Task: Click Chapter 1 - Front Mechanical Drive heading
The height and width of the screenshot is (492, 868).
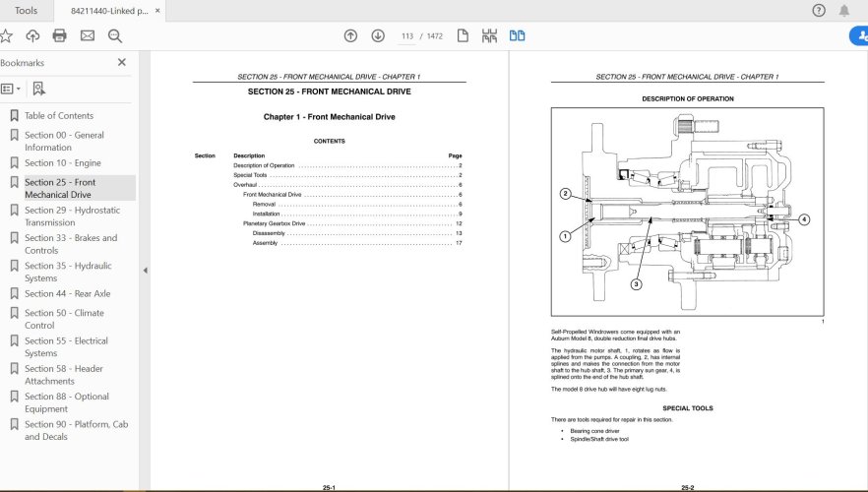Action: pos(330,117)
